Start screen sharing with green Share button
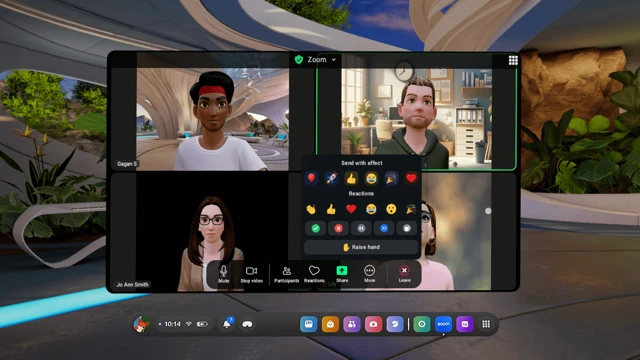This screenshot has height=360, width=640. 342,274
